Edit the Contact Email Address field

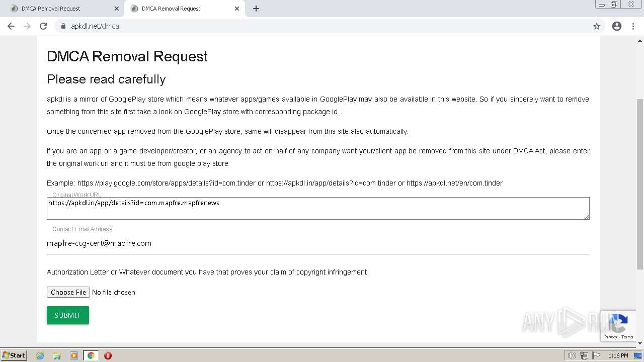pyautogui.click(x=318, y=243)
